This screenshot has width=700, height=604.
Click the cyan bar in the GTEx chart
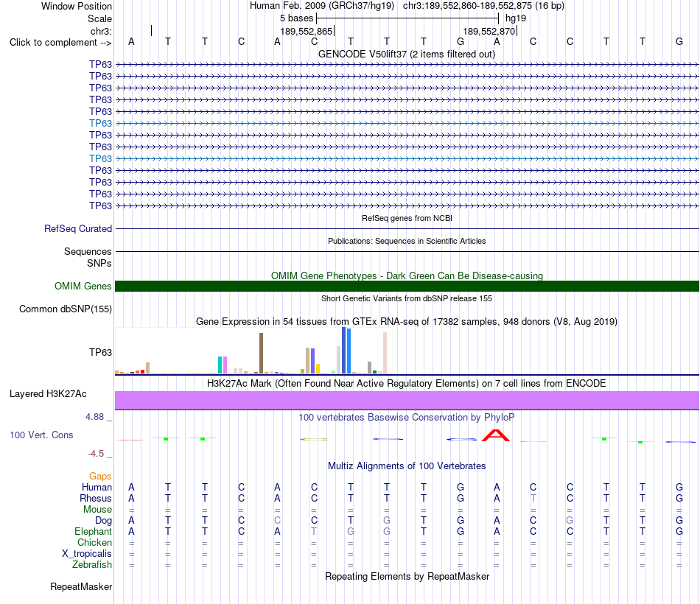point(220,365)
